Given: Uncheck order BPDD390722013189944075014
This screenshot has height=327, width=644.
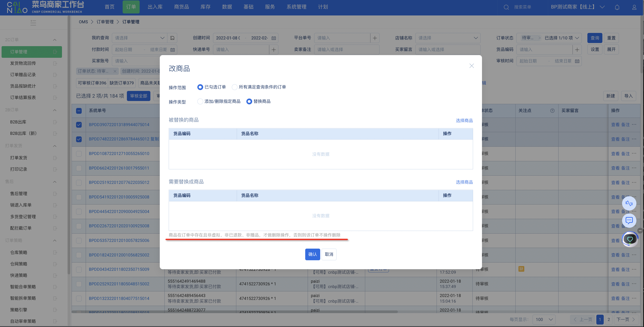Looking at the screenshot, I should click(x=79, y=125).
